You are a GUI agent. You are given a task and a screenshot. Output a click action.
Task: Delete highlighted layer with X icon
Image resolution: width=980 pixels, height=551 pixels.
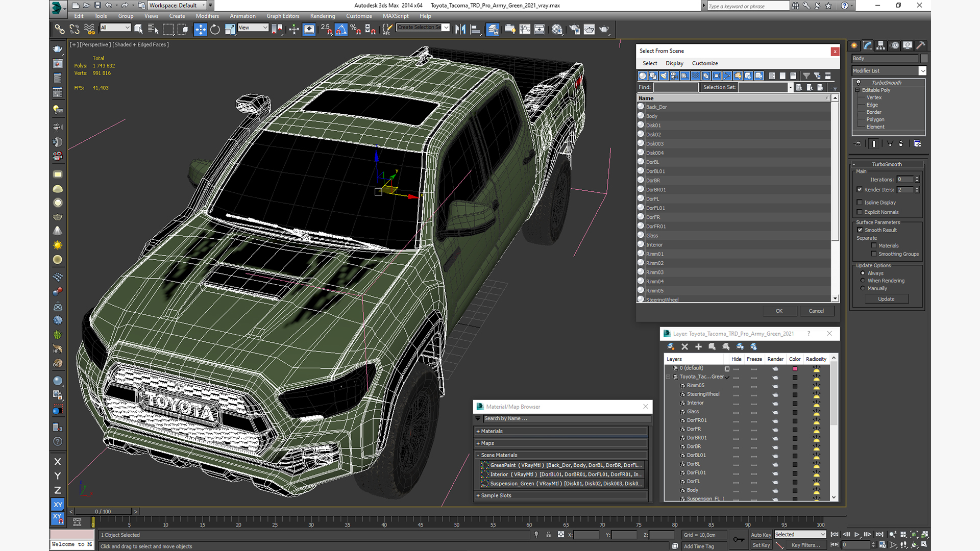(685, 346)
